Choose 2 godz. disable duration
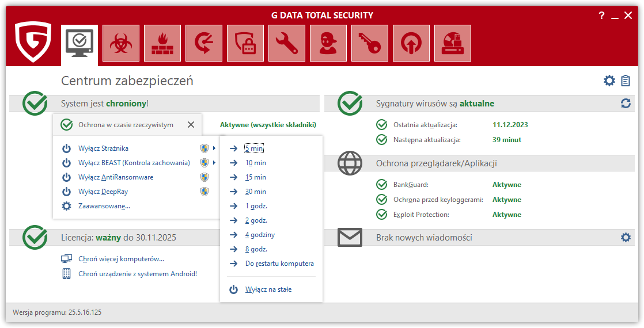 pos(256,220)
